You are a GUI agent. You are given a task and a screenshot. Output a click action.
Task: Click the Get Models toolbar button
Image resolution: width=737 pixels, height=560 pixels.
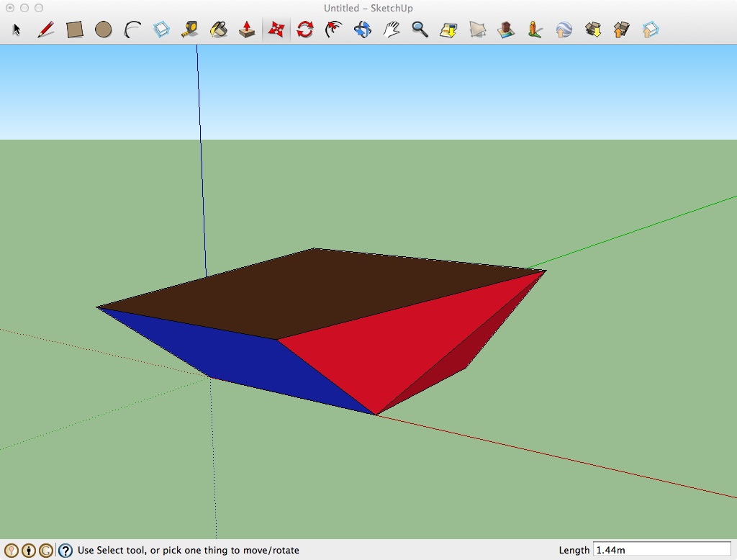[593, 30]
